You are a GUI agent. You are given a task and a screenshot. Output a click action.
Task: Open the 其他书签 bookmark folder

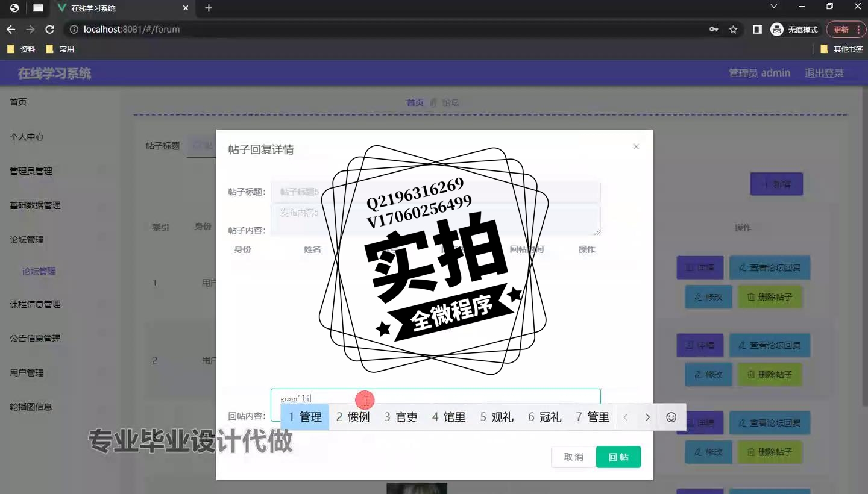[842, 49]
